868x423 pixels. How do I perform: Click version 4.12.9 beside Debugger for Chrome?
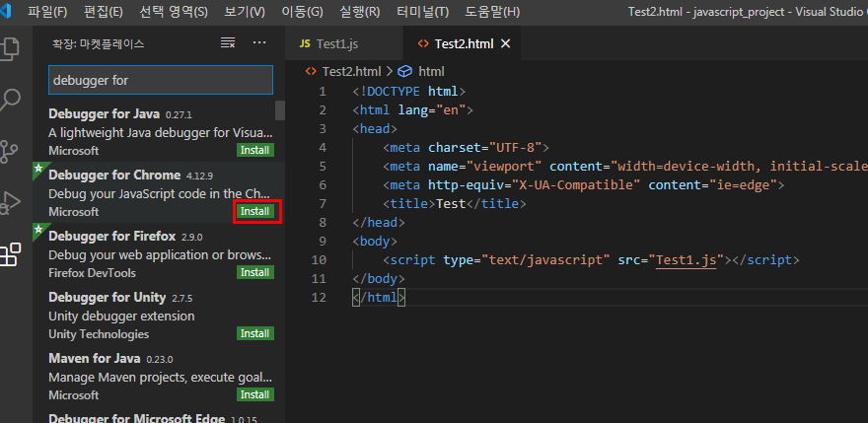200,176
